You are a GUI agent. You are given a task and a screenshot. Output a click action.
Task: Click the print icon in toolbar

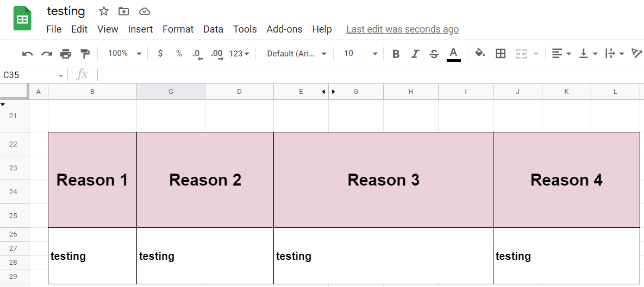click(66, 54)
